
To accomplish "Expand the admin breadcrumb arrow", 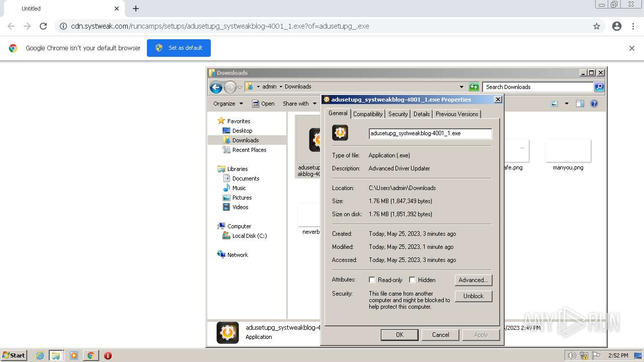I will pos(281,86).
